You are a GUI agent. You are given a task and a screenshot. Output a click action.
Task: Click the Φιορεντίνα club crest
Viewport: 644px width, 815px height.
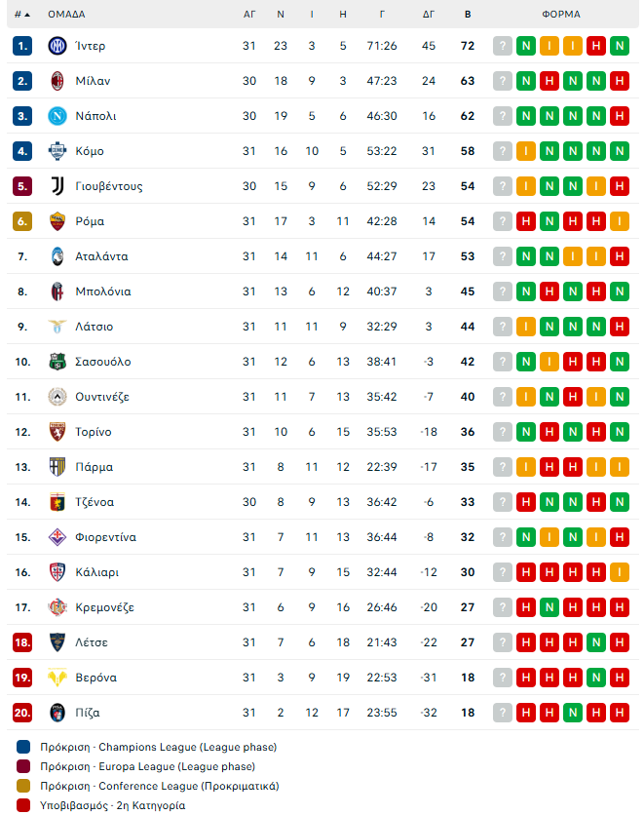pyautogui.click(x=57, y=537)
